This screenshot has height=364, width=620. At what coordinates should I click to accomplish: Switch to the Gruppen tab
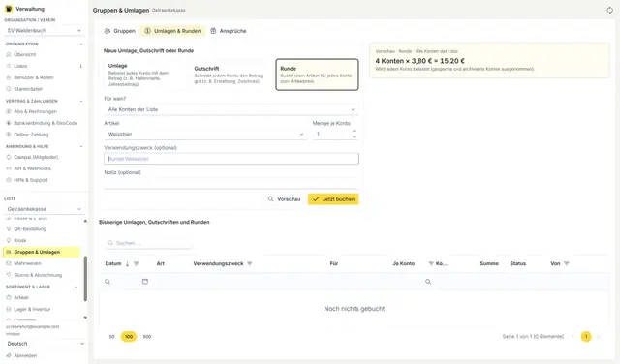tap(119, 31)
